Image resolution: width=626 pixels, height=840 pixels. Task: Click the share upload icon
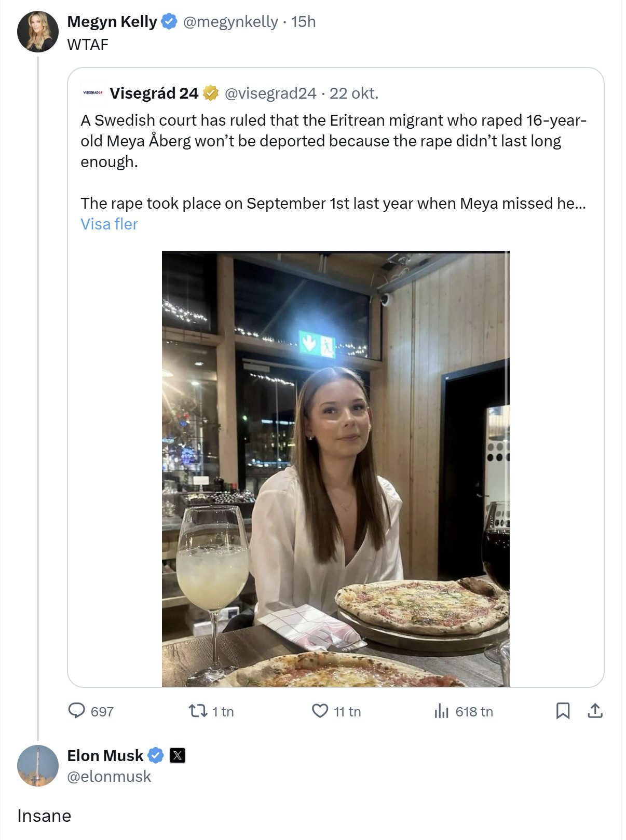[x=595, y=710]
